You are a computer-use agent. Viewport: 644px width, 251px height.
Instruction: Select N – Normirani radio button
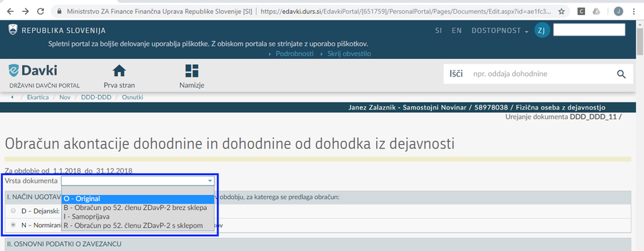click(14, 225)
